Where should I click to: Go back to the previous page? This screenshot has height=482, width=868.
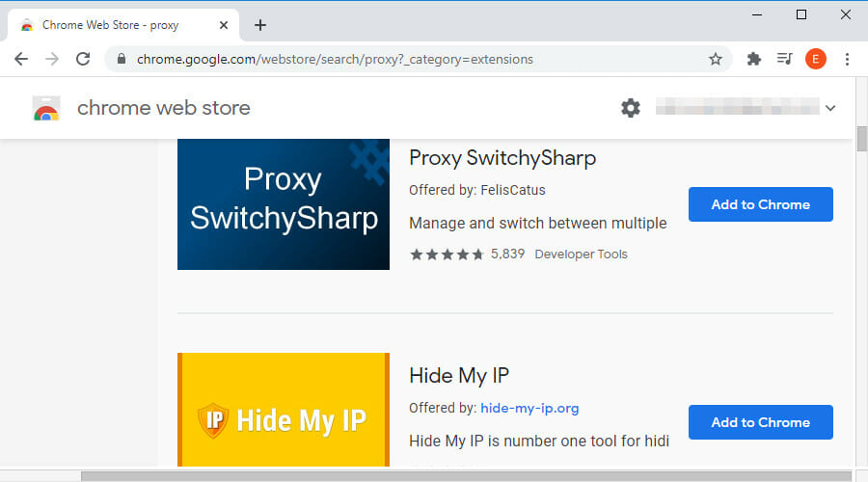click(x=21, y=59)
